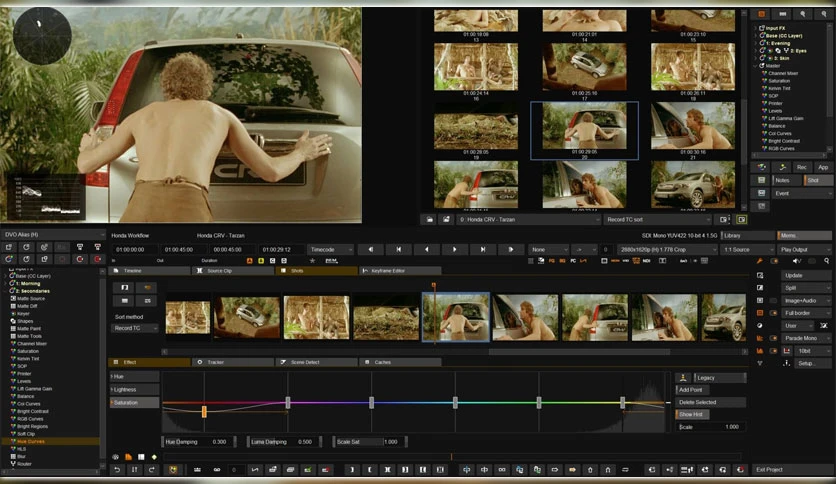Click the orange first icon atop right layer panel
Image resolution: width=836 pixels, height=484 pixels.
pos(761,14)
